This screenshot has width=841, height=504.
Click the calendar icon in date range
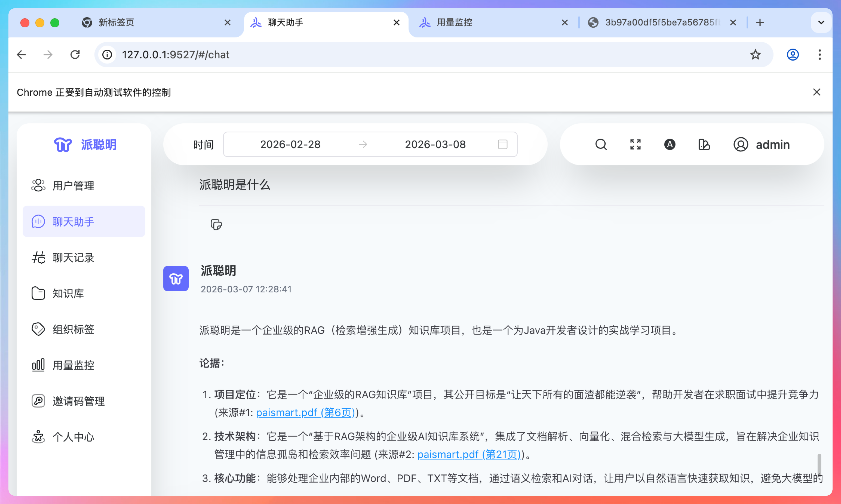(x=502, y=144)
